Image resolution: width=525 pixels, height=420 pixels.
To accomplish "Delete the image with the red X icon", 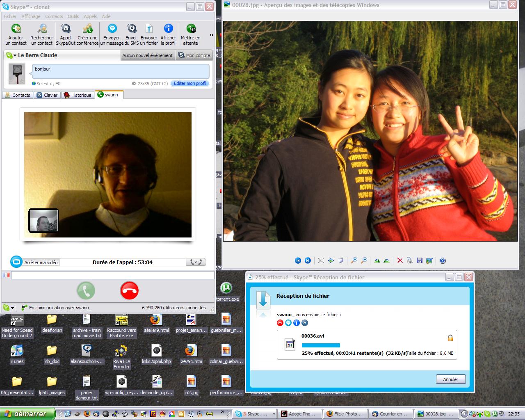I will pos(400,260).
